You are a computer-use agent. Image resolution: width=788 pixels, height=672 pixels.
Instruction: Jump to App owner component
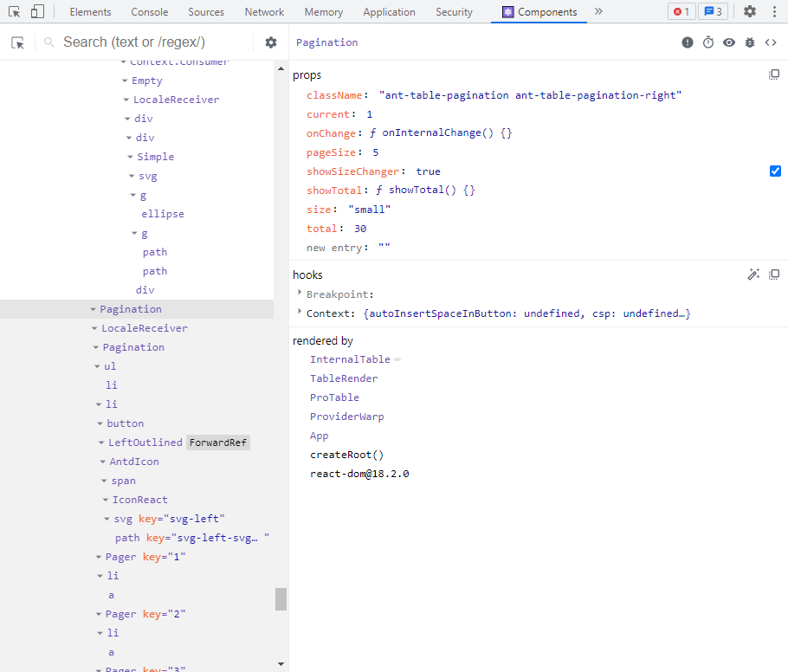tap(320, 436)
